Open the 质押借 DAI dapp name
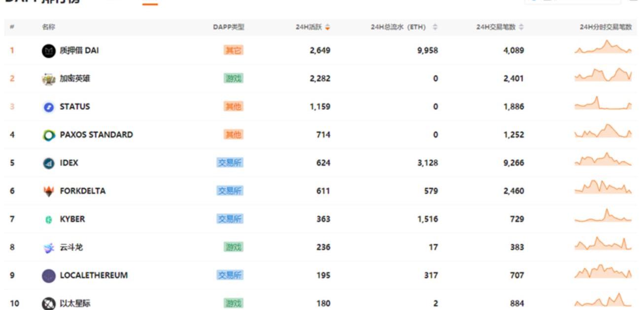Viewport: 644px width, 310px height. [x=79, y=50]
